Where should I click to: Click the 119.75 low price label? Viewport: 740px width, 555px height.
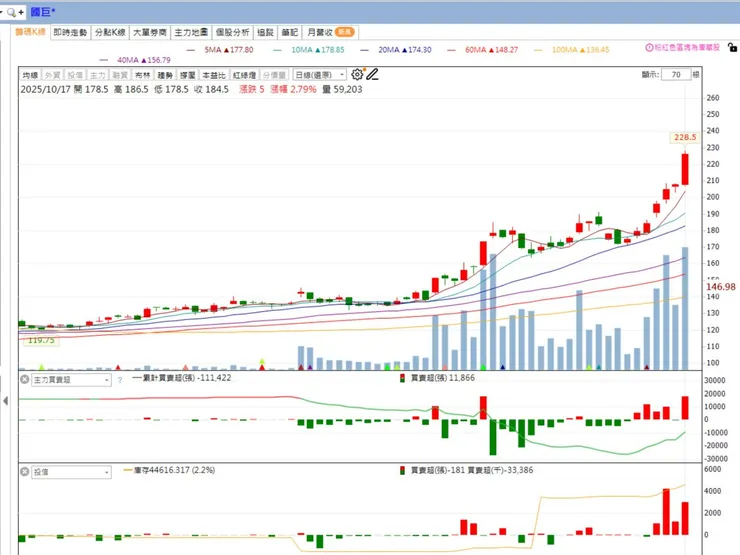pos(41,340)
